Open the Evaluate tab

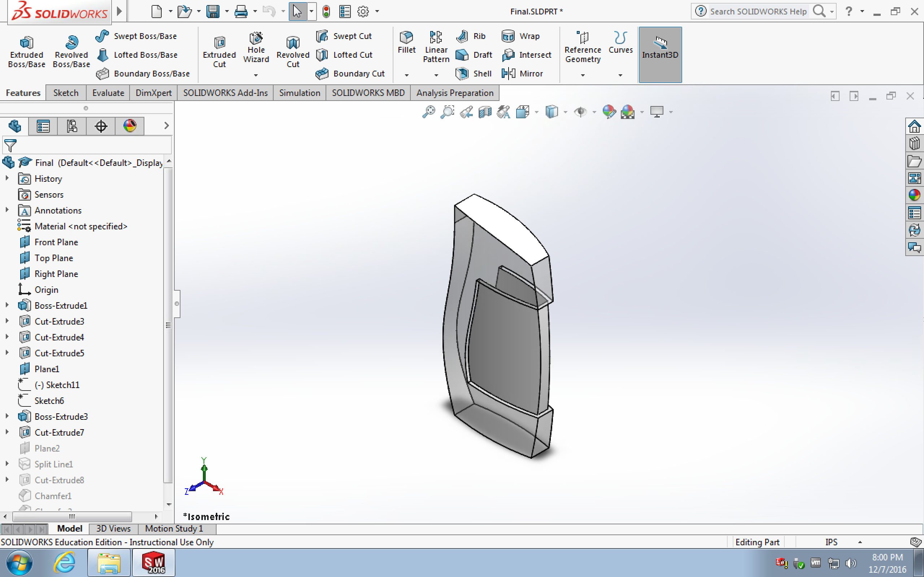point(108,93)
